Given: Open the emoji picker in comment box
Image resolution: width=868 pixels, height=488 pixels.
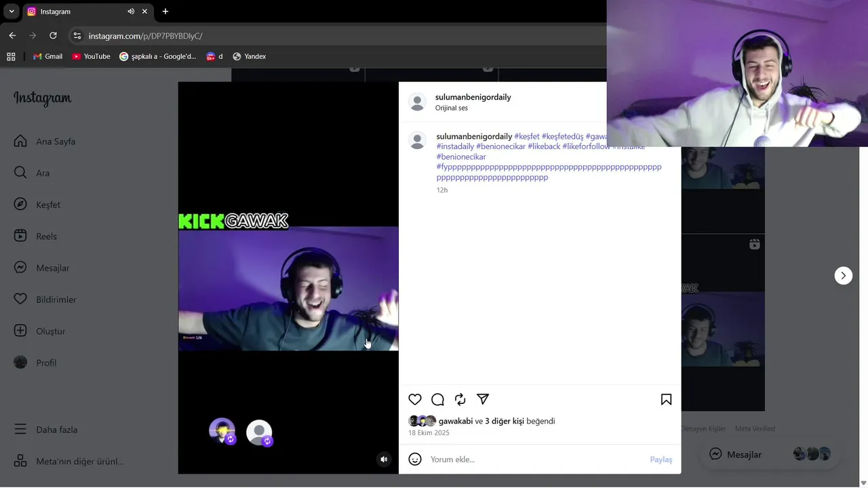Looking at the screenshot, I should [415, 460].
